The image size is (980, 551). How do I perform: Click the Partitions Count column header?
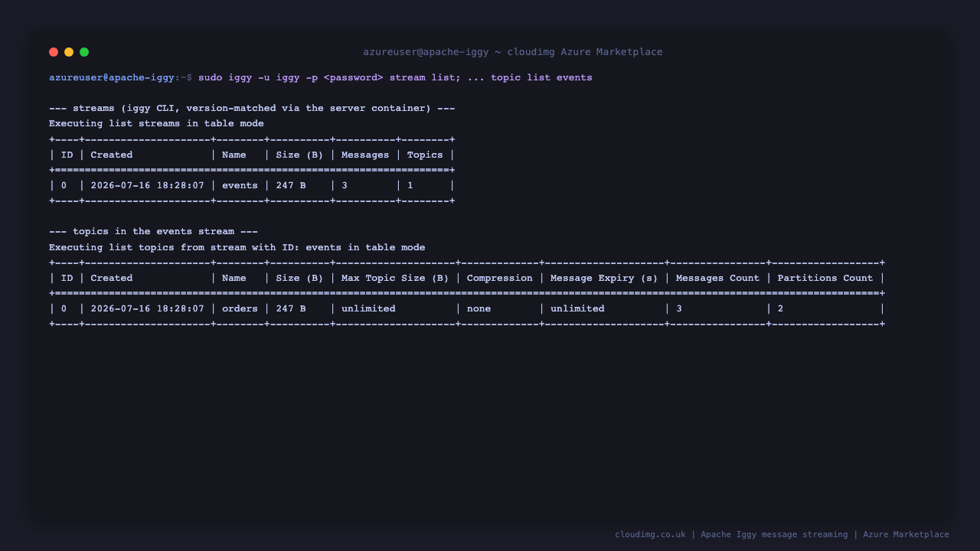pos(825,278)
